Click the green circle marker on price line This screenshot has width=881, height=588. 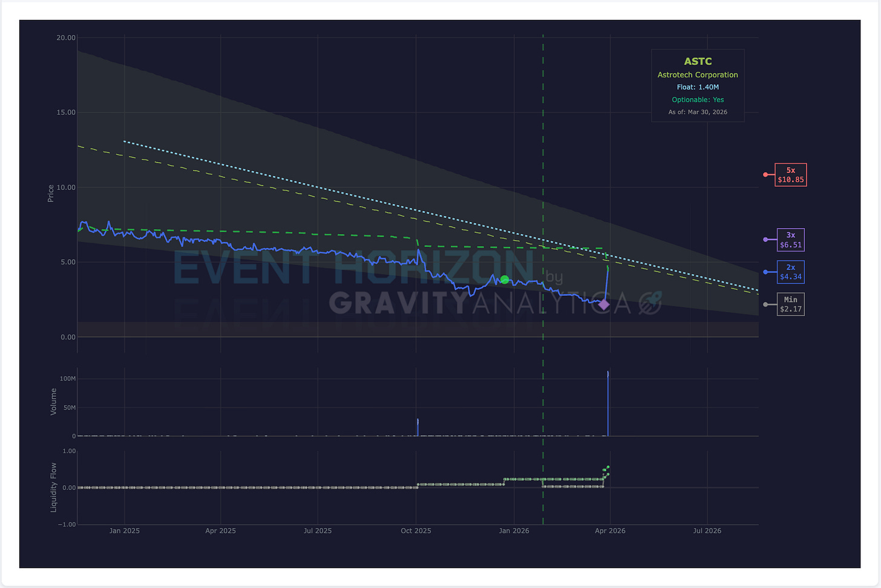click(505, 279)
